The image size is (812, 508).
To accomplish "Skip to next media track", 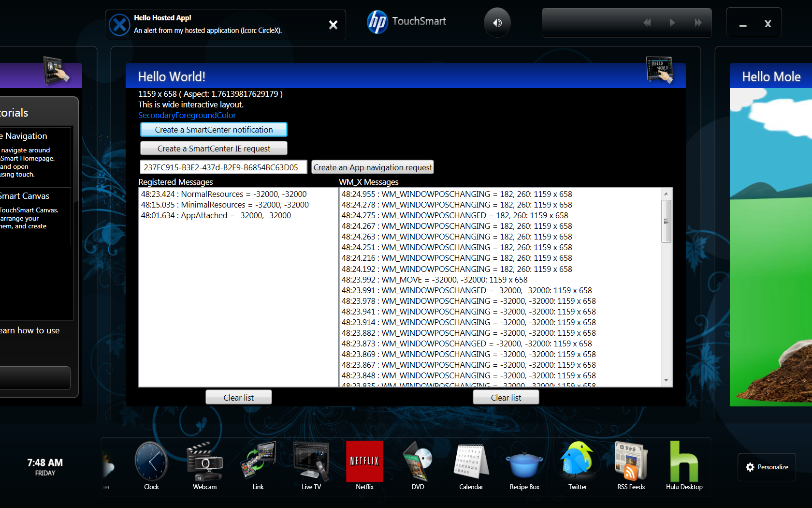I will tap(698, 23).
